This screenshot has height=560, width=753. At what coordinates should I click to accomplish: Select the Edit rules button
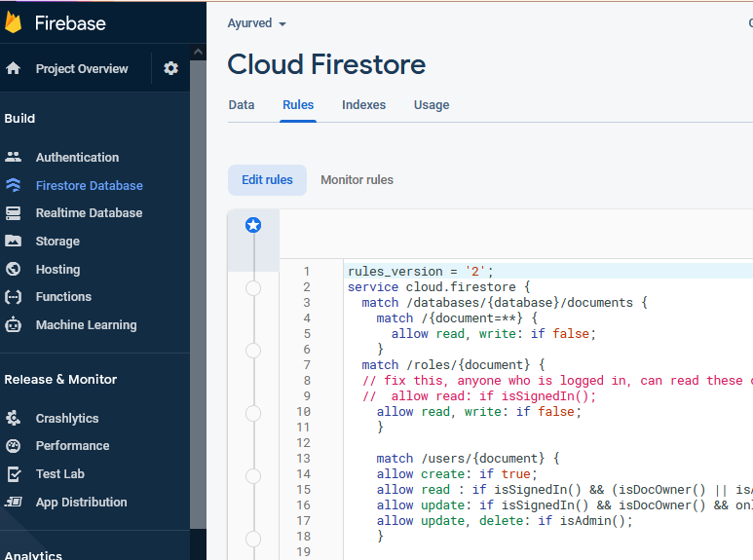(x=267, y=180)
